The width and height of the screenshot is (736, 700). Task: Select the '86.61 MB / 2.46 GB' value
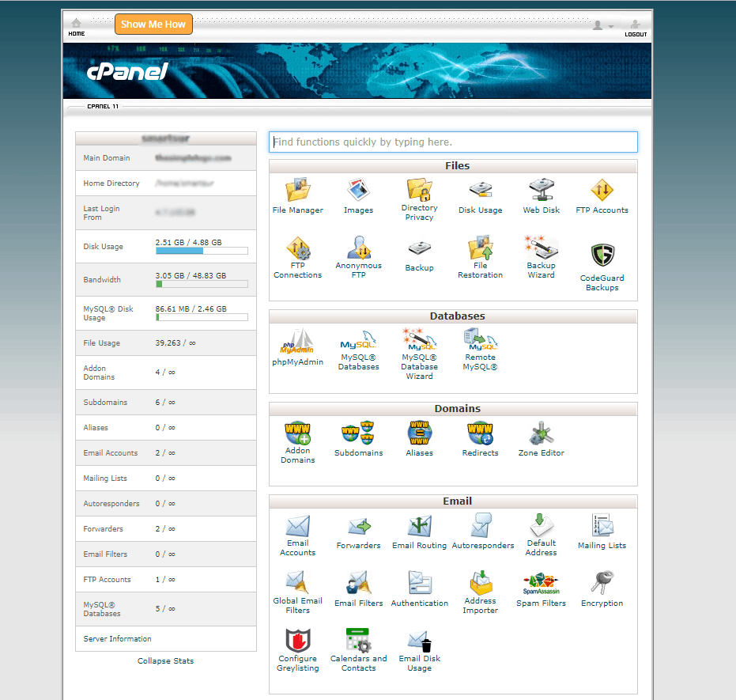191,309
